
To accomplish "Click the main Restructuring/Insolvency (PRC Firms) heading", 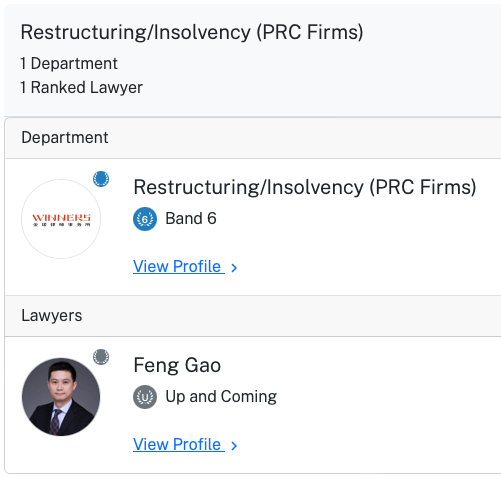I will (192, 33).
